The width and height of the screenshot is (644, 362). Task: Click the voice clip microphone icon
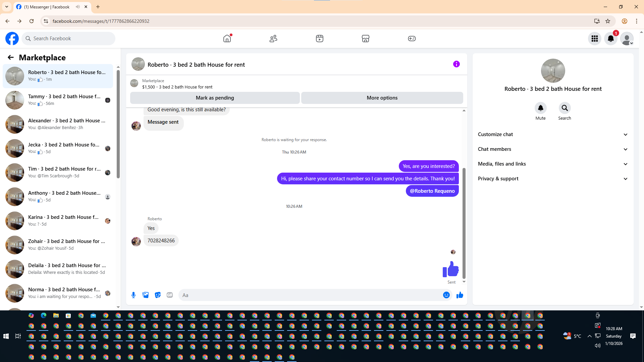click(x=133, y=295)
